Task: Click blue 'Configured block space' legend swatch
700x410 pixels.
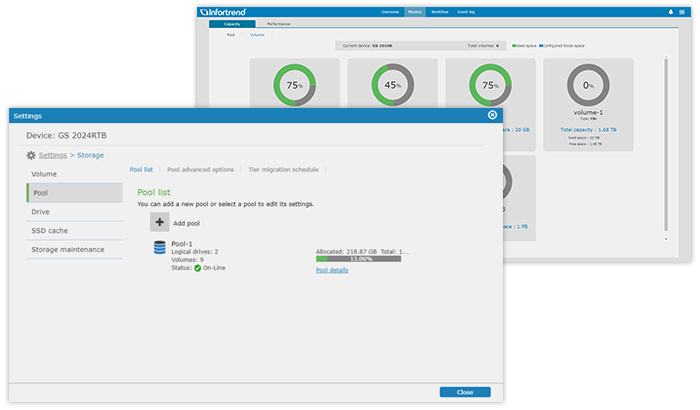Action: (541, 46)
